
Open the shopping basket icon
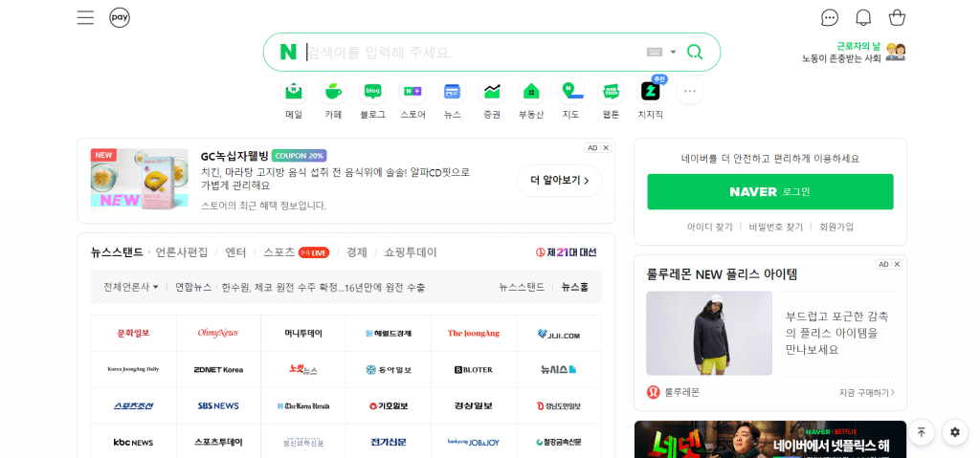pos(897,17)
